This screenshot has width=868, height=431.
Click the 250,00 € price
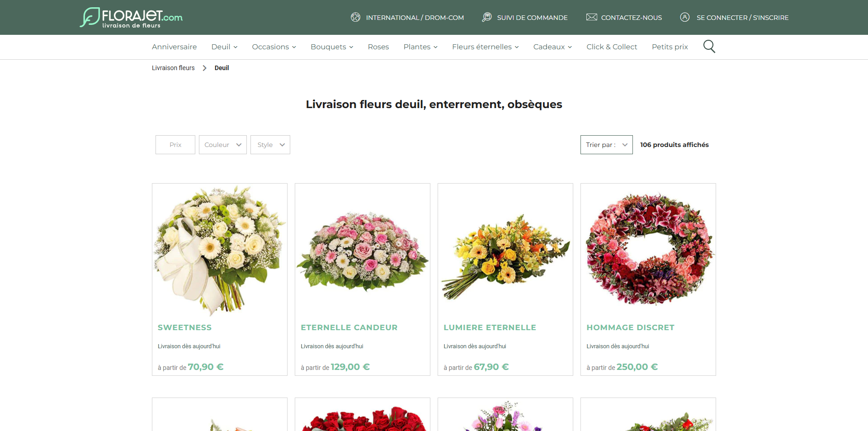(x=637, y=367)
